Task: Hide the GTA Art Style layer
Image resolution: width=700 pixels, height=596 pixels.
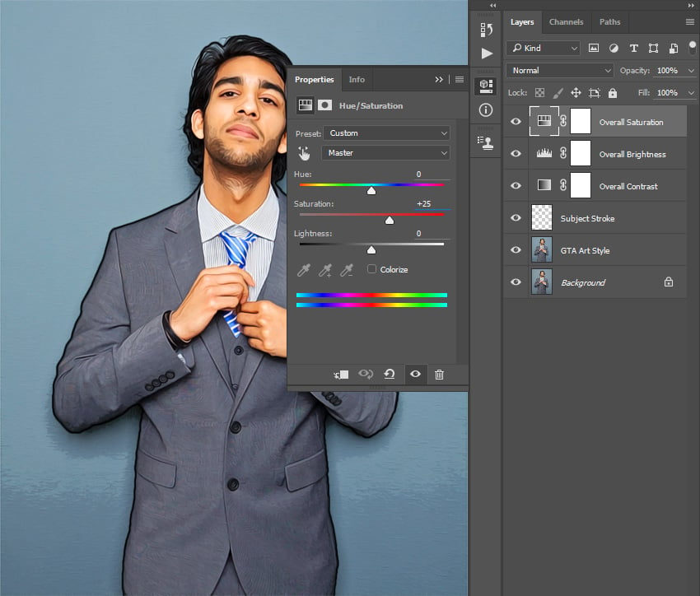Action: [516, 249]
